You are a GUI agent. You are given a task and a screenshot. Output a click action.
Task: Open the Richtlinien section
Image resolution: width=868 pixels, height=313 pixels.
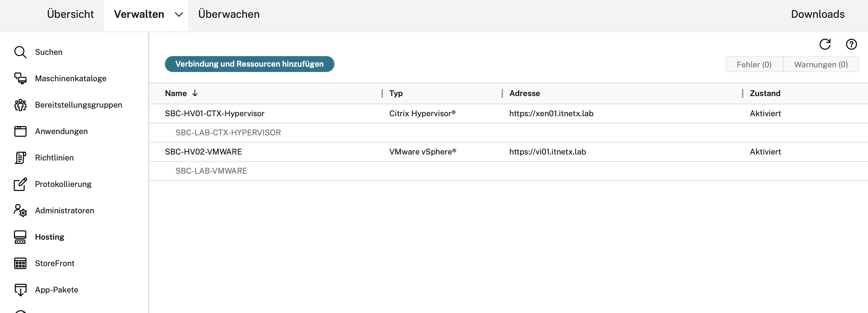point(54,157)
